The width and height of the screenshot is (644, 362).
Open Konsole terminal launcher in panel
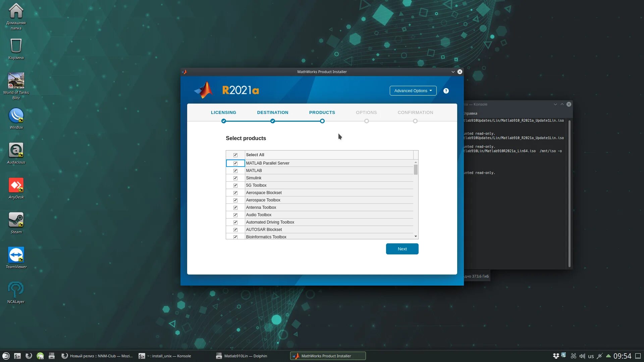(17, 356)
